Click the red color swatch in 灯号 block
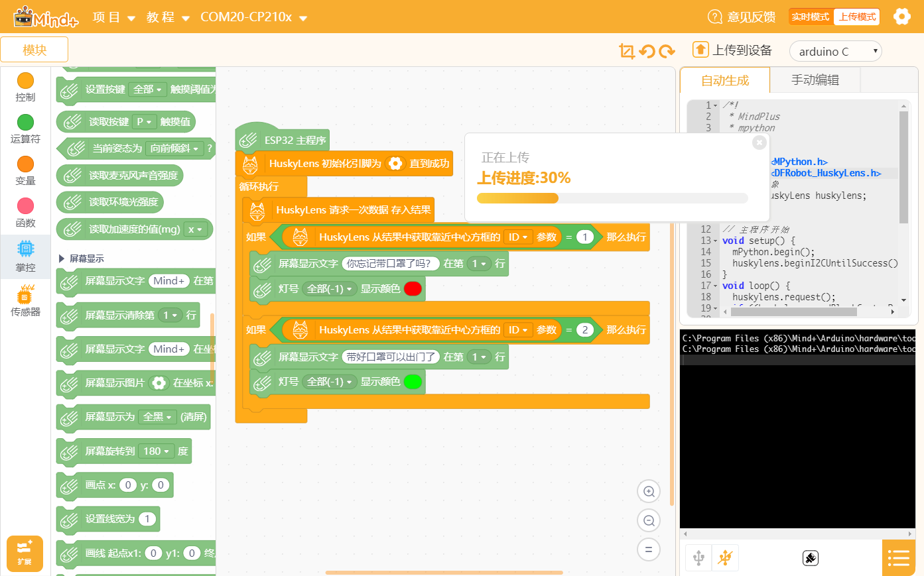Viewport: 924px width, 576px height. pyautogui.click(x=413, y=289)
